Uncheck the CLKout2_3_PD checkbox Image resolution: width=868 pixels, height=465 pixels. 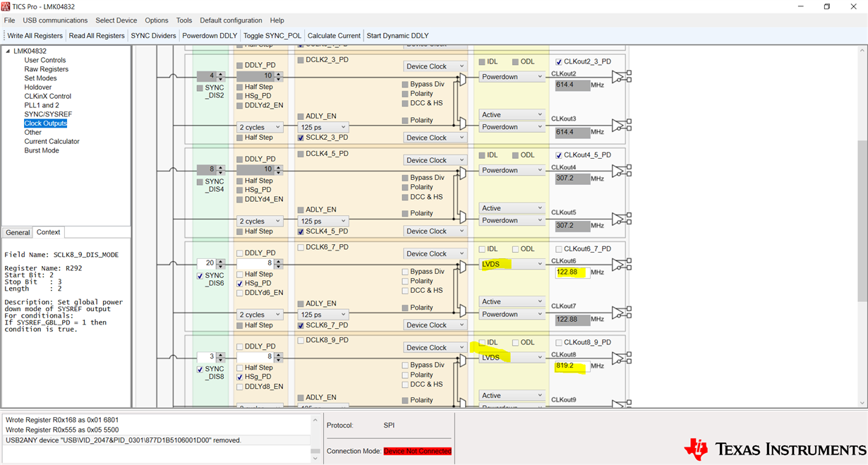tap(559, 62)
